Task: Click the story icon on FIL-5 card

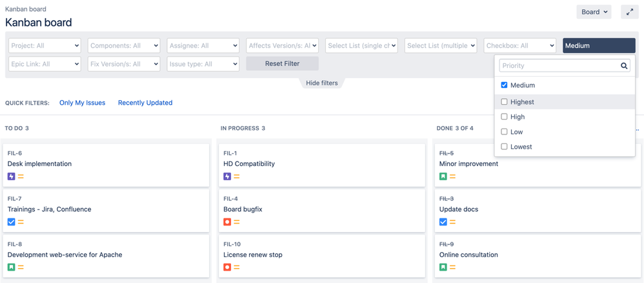Action: (x=443, y=176)
